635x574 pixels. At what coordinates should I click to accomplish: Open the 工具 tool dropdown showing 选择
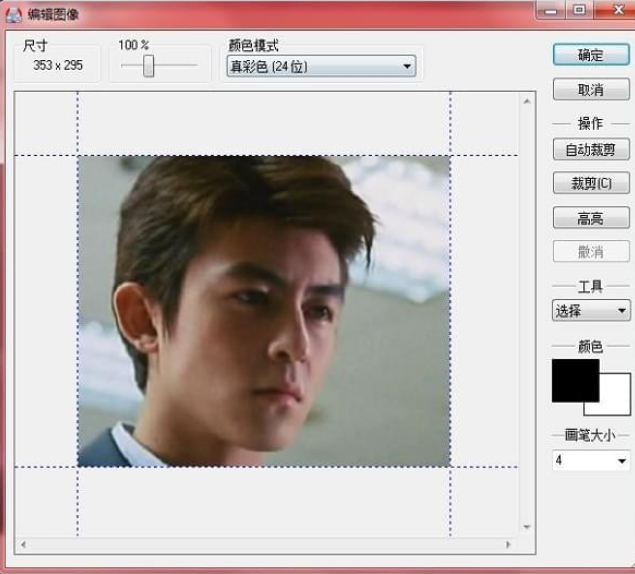591,311
